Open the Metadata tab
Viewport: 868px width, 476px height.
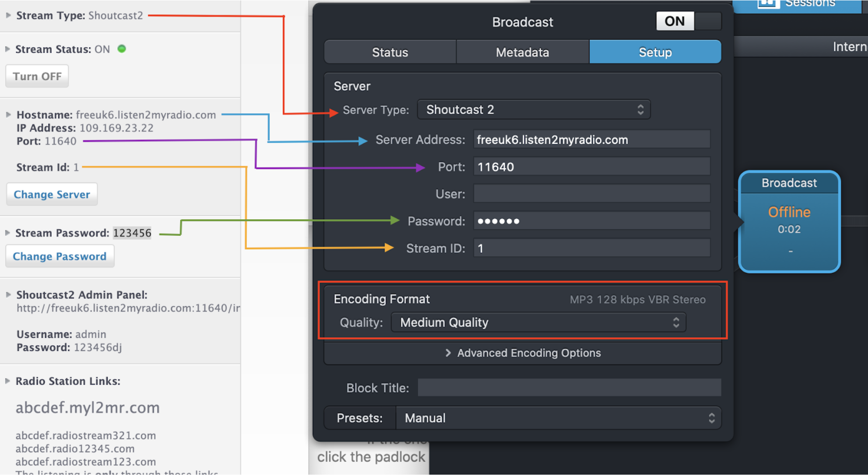pyautogui.click(x=522, y=52)
